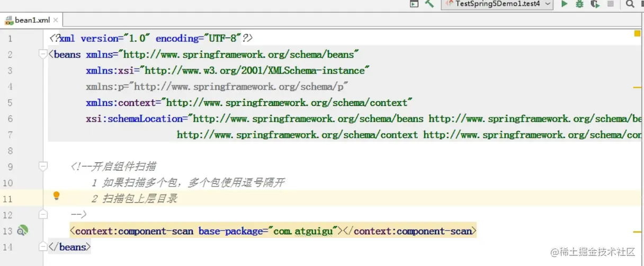Run with coverage shield icon
Image resolution: width=644 pixels, height=266 pixels.
[595, 4]
